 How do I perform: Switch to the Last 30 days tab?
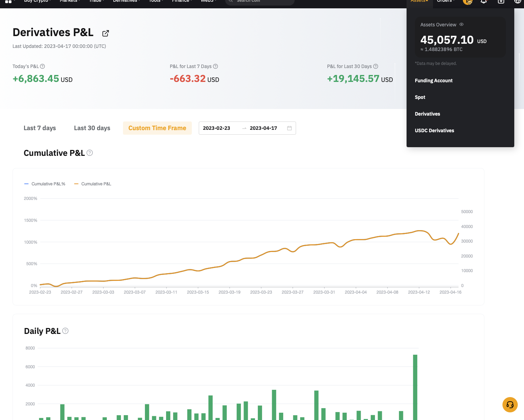click(92, 128)
